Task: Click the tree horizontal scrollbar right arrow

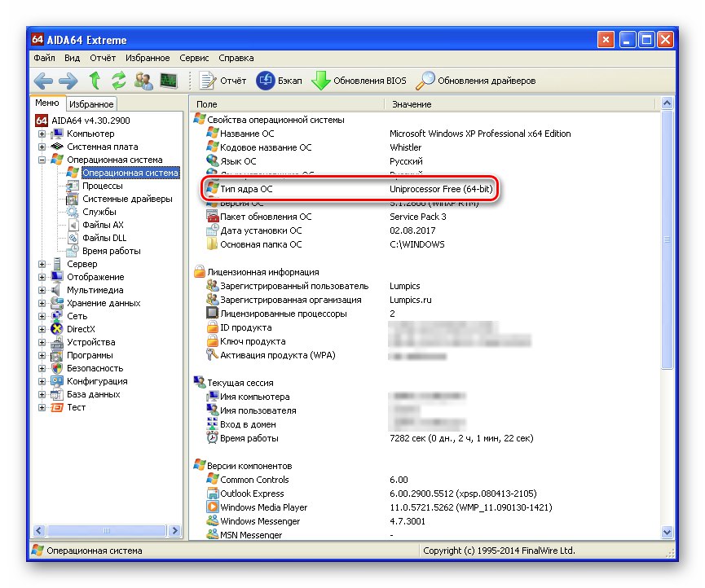Action: pos(175,530)
